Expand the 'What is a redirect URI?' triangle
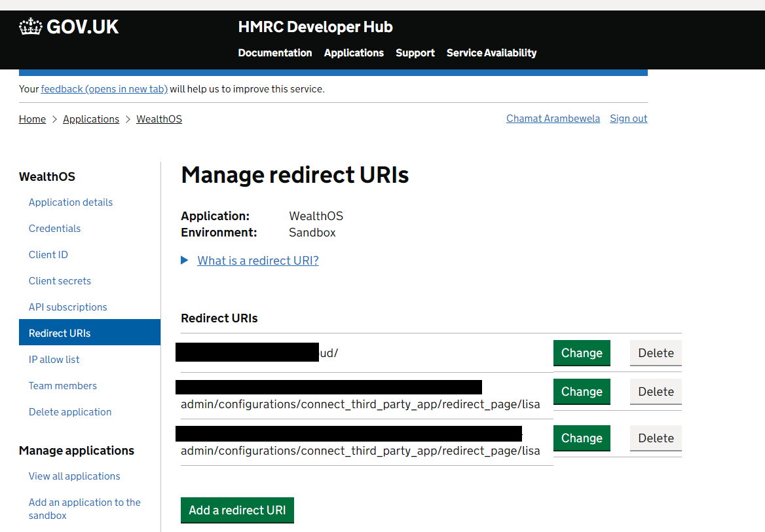765x532 pixels. [185, 260]
